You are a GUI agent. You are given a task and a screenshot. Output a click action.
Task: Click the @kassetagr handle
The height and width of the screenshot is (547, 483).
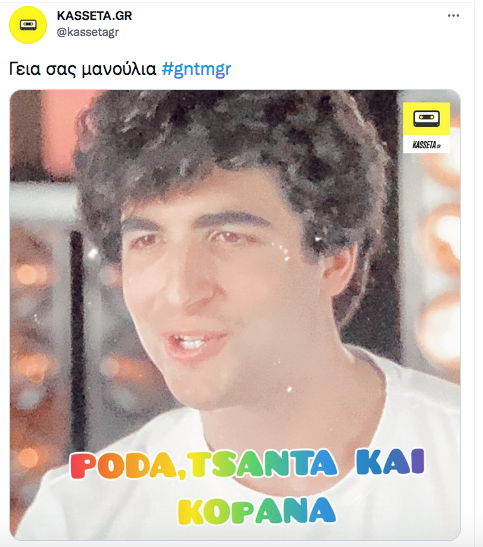tap(88, 32)
